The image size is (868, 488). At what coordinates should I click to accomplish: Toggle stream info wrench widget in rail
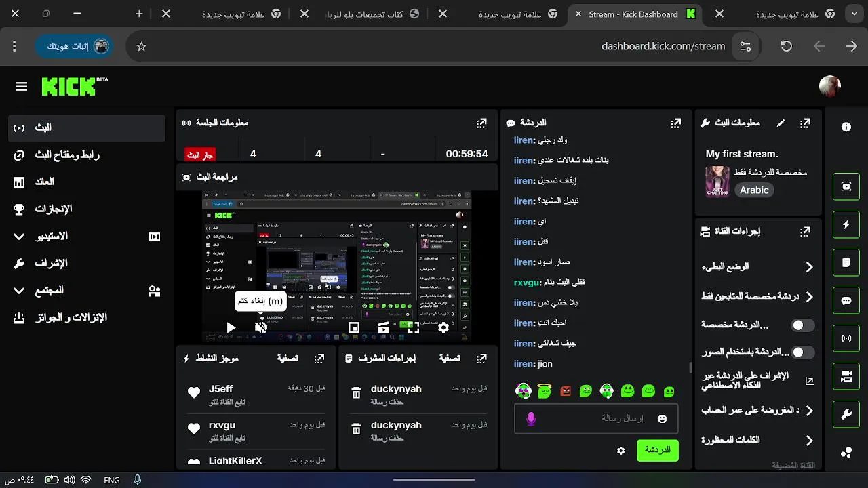[x=846, y=414]
